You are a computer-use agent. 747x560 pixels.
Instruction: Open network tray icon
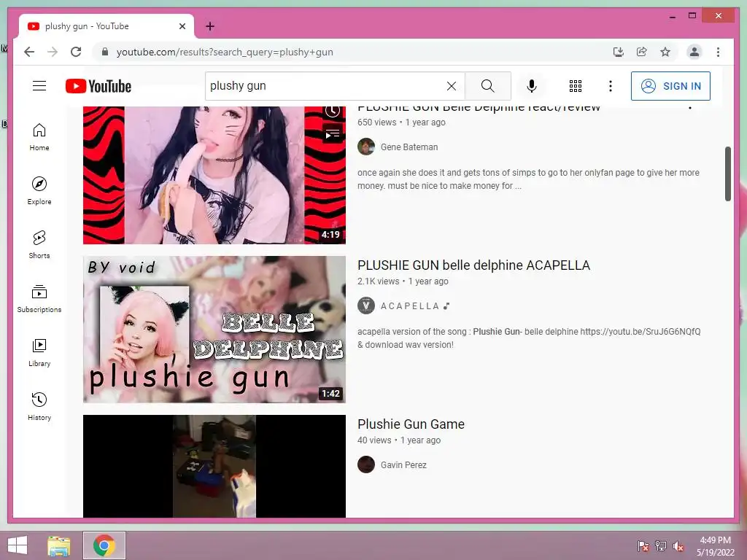(x=661, y=546)
